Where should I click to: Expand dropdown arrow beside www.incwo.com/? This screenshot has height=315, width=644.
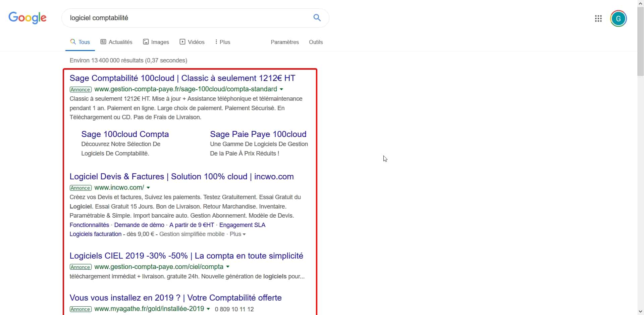(148, 188)
